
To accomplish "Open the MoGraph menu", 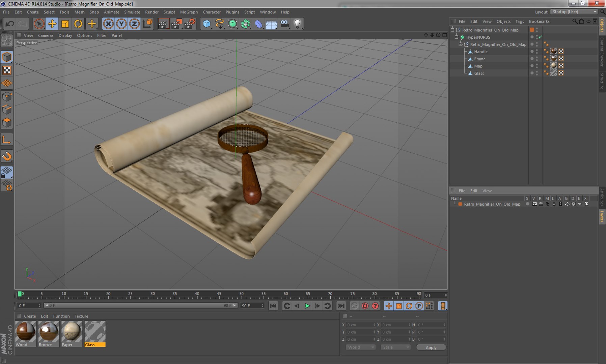I will (189, 12).
